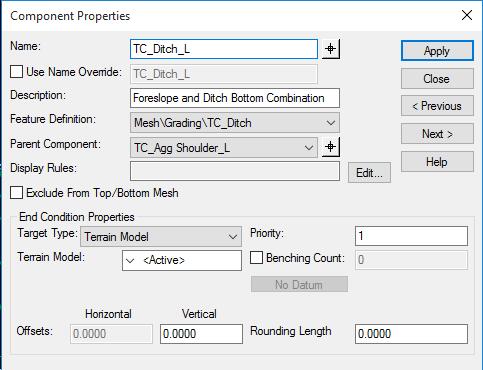The height and width of the screenshot is (370, 483).
Task: Enable the Benching Count checkbox
Action: (x=256, y=258)
